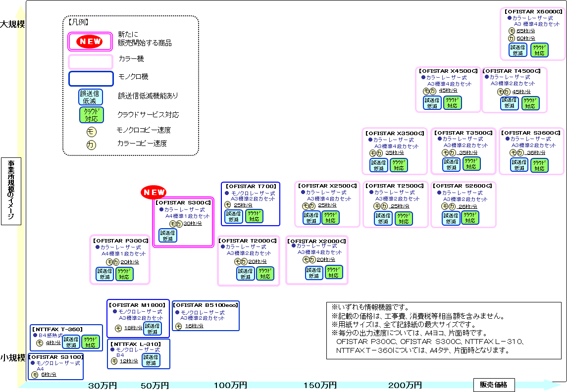The width and height of the screenshot is (567, 392).
Task: Click the クラウド対応 badge on OFISTAR S2600C
Action: 470,217
